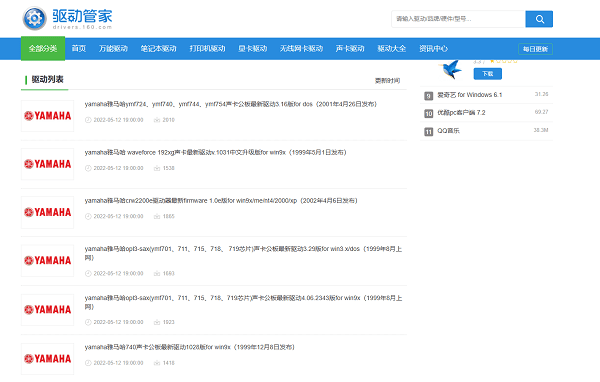
Task: Click the star rating above 下载 button
Action: click(504, 61)
